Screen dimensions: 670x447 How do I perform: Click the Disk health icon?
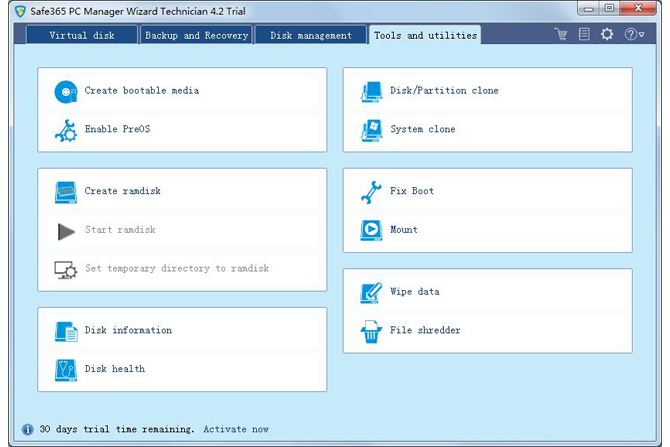pyautogui.click(x=66, y=369)
